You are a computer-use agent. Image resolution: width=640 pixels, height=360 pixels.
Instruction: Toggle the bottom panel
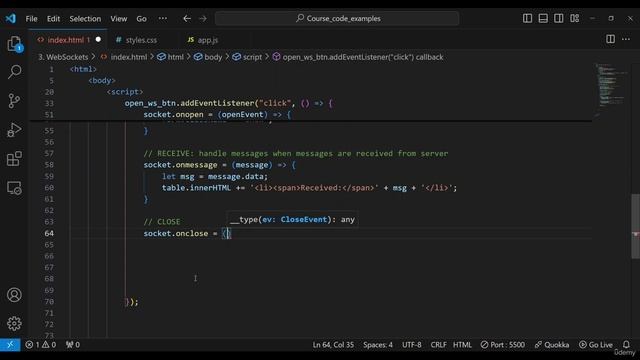pyautogui.click(x=543, y=18)
